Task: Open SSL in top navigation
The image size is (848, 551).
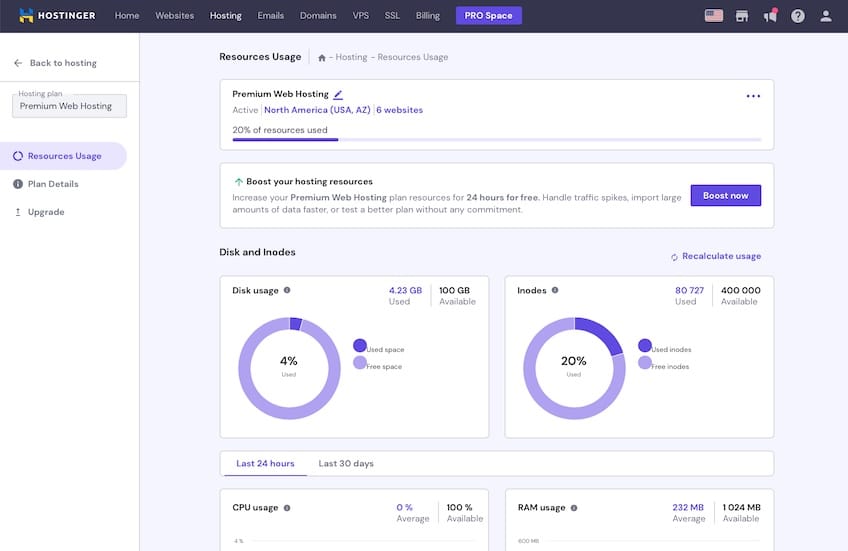Action: 392,16
